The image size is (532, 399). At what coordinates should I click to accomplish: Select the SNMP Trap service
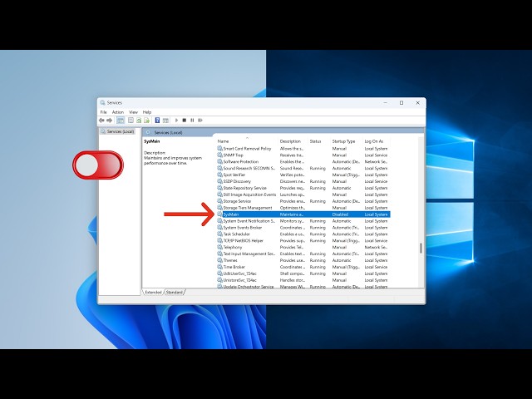(233, 155)
